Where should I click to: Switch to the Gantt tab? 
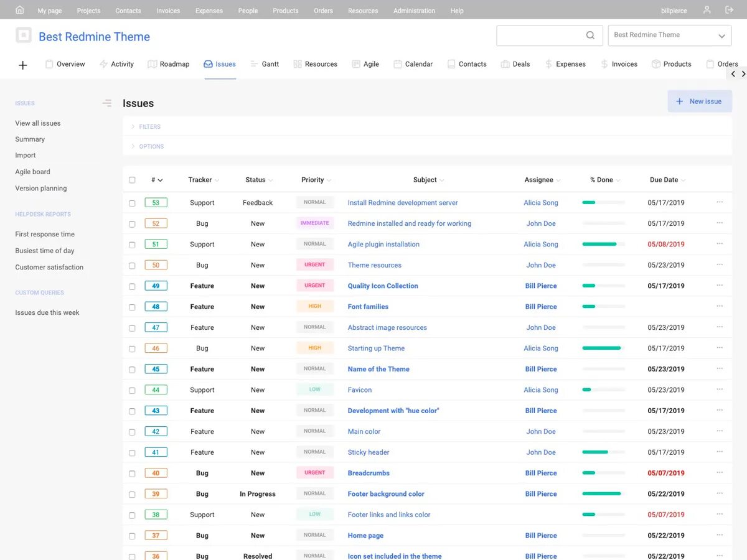coord(270,63)
